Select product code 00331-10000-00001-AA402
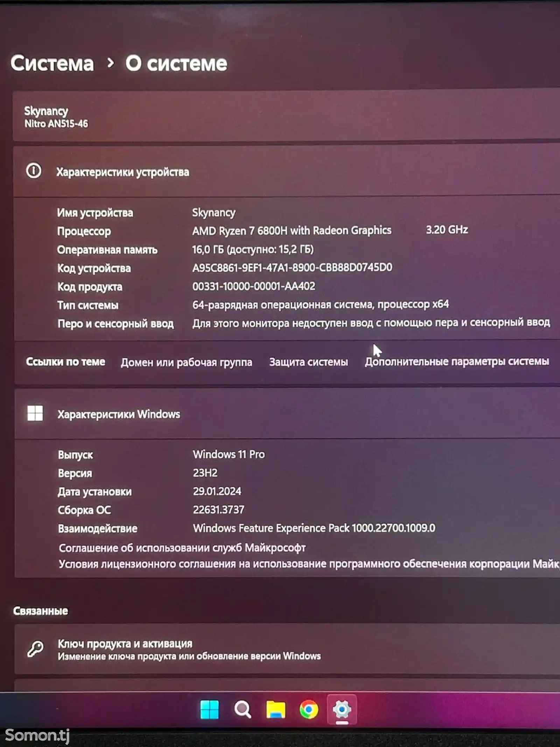This screenshot has height=747, width=560. [x=254, y=286]
